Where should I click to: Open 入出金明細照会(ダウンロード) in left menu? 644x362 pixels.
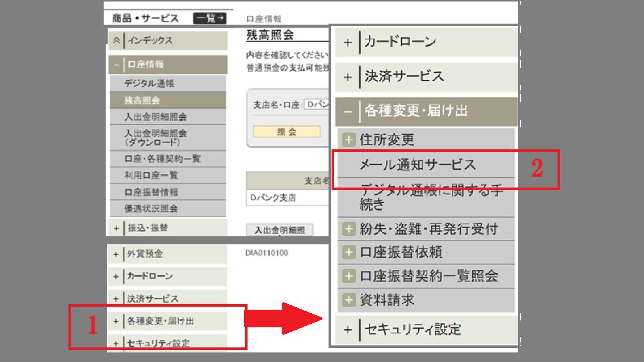click(168, 138)
